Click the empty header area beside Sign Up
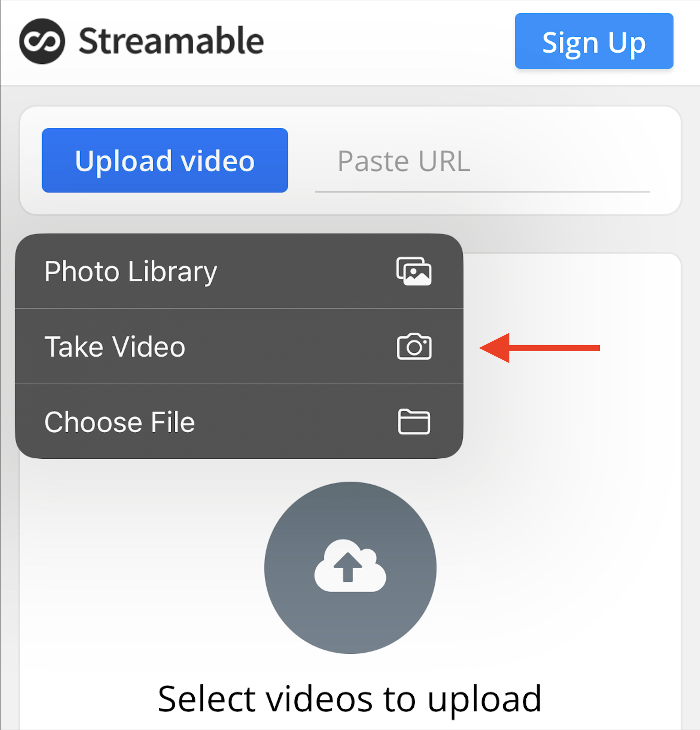 point(389,41)
